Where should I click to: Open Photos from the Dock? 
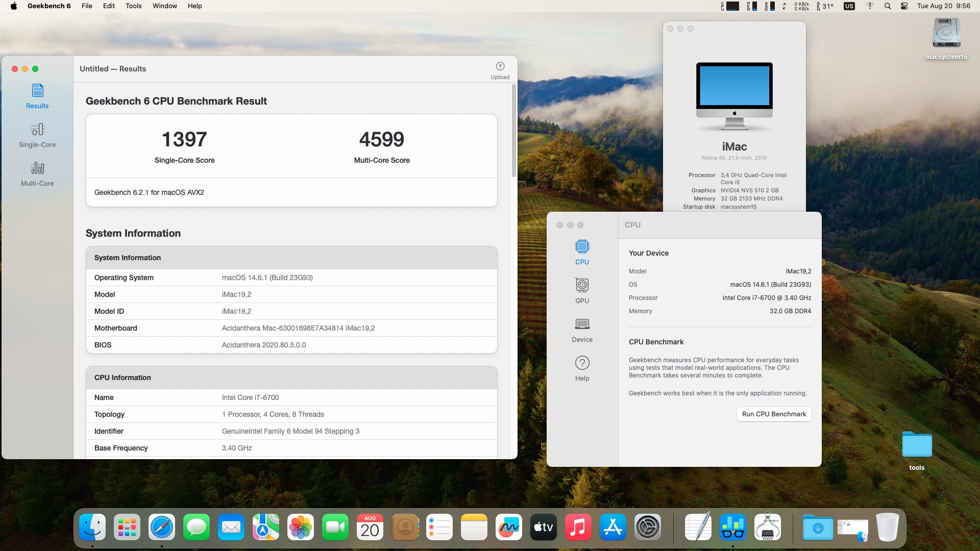(x=301, y=527)
